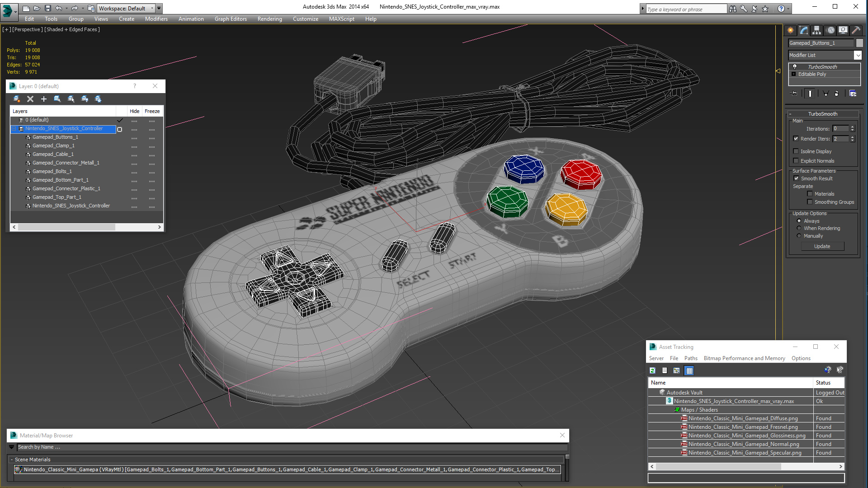
Task: Click Configure Modifier Sets icon
Action: [x=853, y=94]
